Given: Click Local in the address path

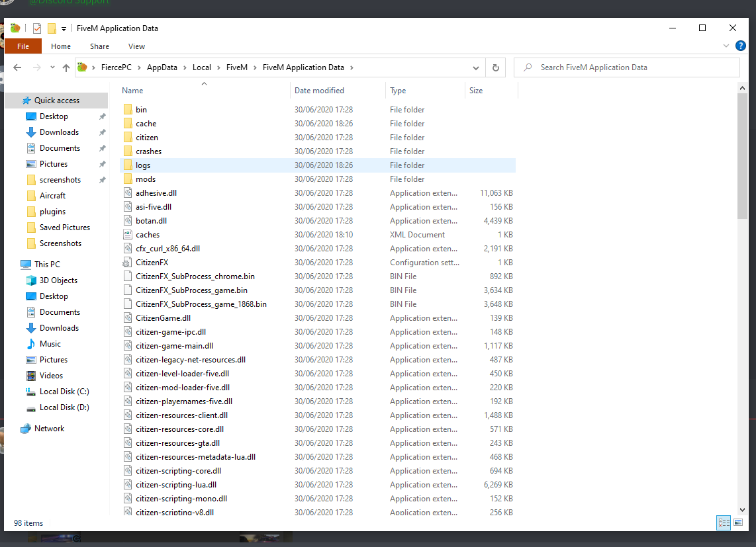Looking at the screenshot, I should [x=201, y=67].
